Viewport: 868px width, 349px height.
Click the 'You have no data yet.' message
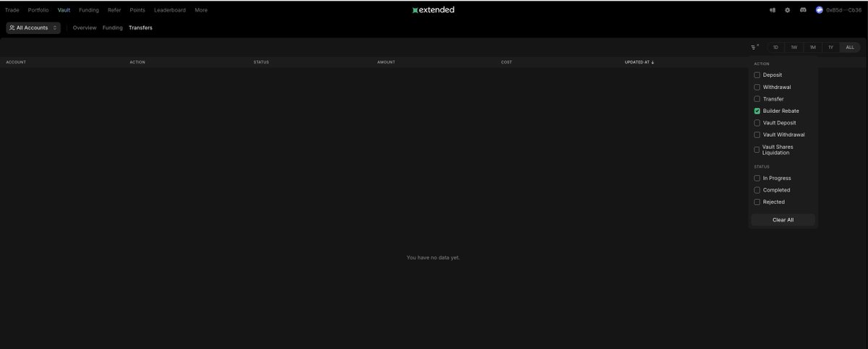tap(433, 258)
